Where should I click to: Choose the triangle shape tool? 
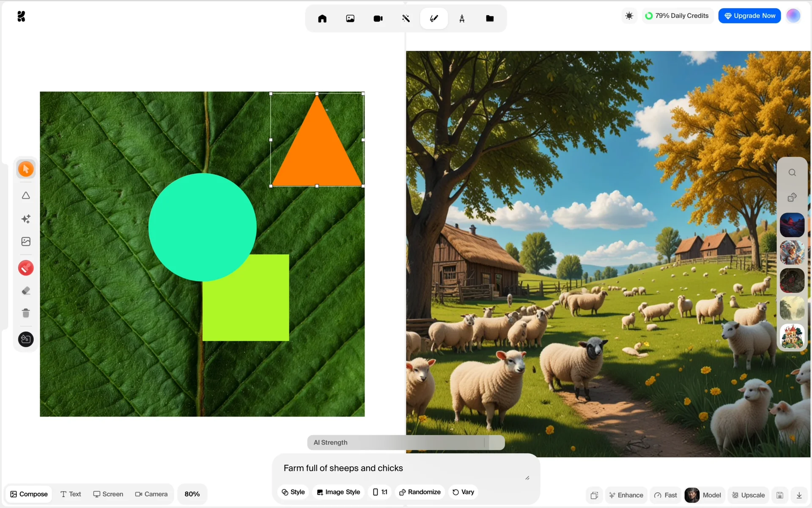(x=26, y=196)
